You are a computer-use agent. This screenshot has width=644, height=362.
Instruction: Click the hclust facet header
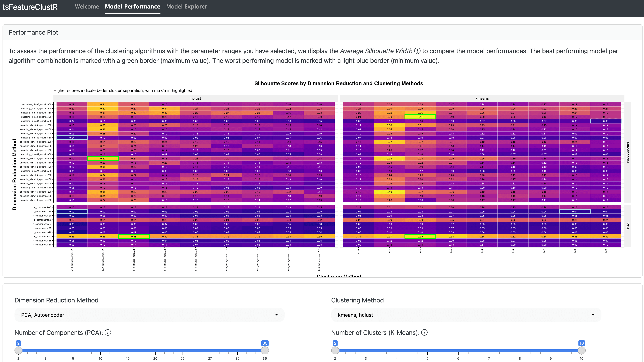(196, 98)
